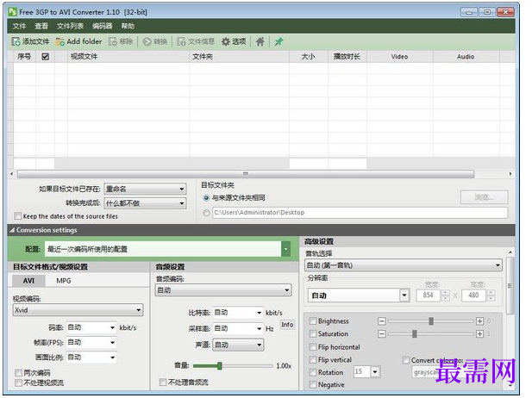
Task: Open the 音频编码 audio codec dropdown
Action: tap(223, 290)
